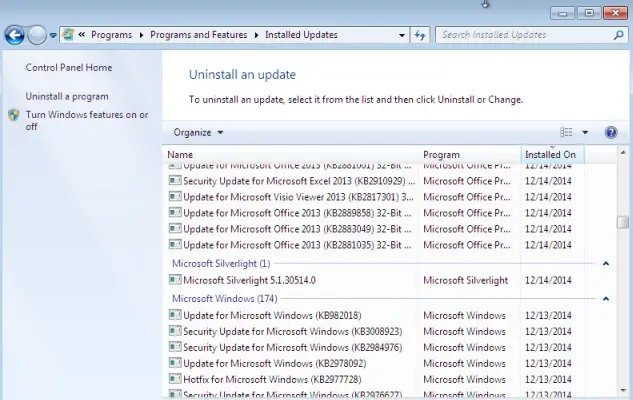This screenshot has height=400, width=633.
Task: Open the address bar previous locations dropdown
Action: pyautogui.click(x=402, y=35)
